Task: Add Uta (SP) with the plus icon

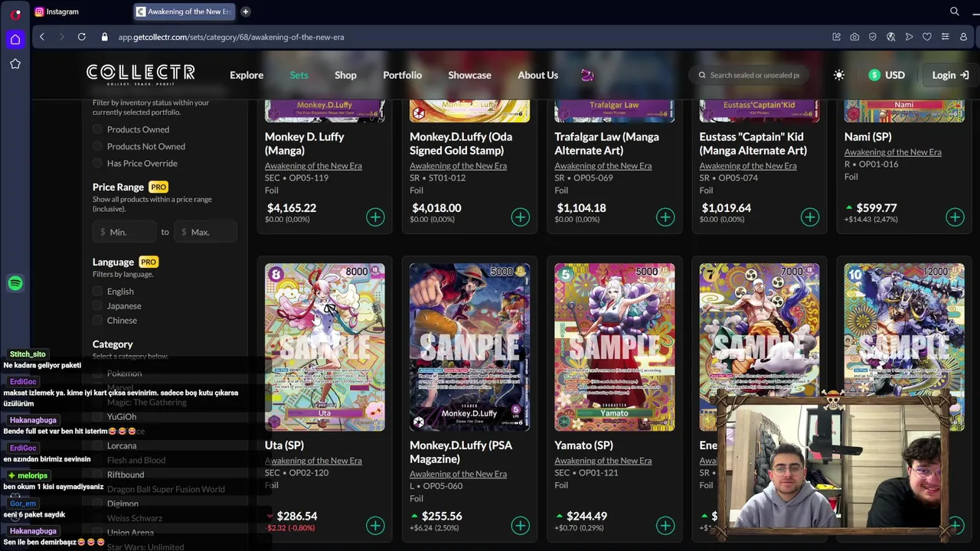Action: pyautogui.click(x=375, y=526)
